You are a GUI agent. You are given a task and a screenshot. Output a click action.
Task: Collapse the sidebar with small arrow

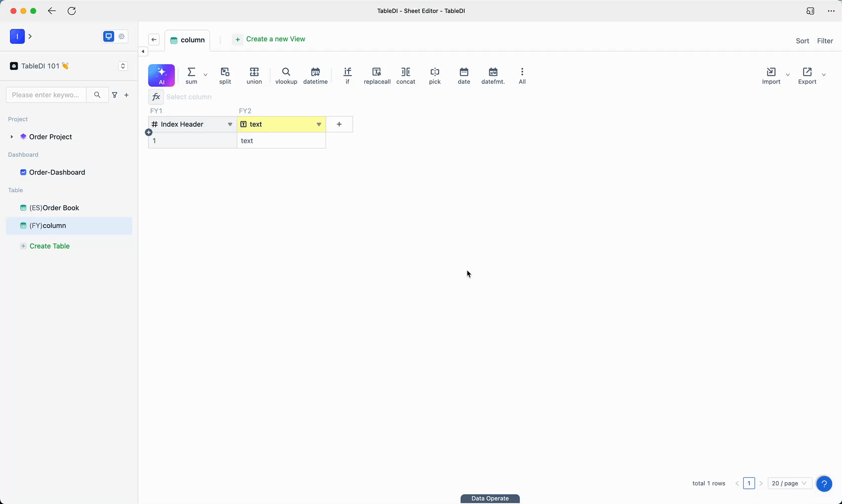143,51
